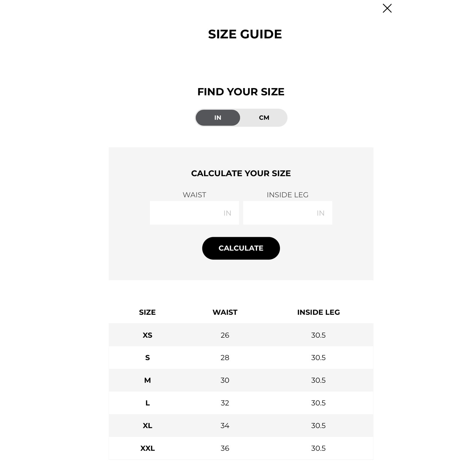The image size is (476, 476).
Task: Click the Calculate button
Action: tap(241, 248)
